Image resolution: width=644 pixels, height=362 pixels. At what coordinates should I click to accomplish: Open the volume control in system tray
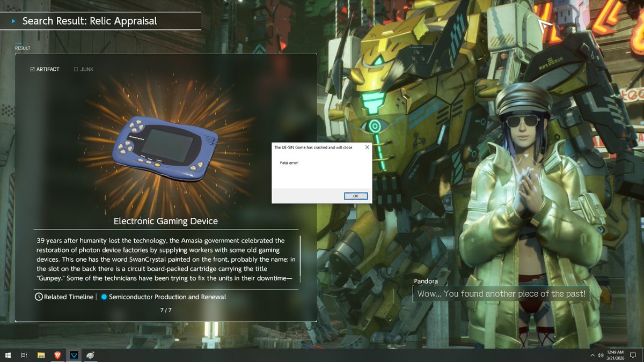600,355
